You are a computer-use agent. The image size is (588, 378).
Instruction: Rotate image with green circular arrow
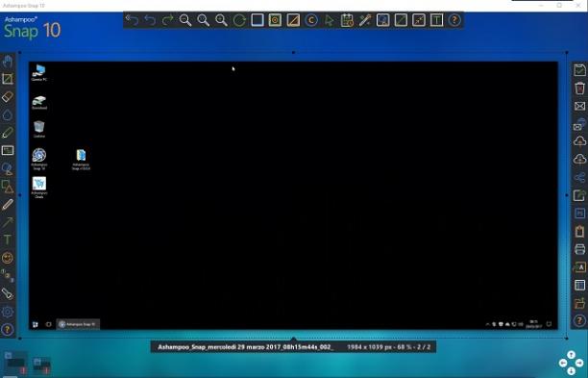pos(239,20)
